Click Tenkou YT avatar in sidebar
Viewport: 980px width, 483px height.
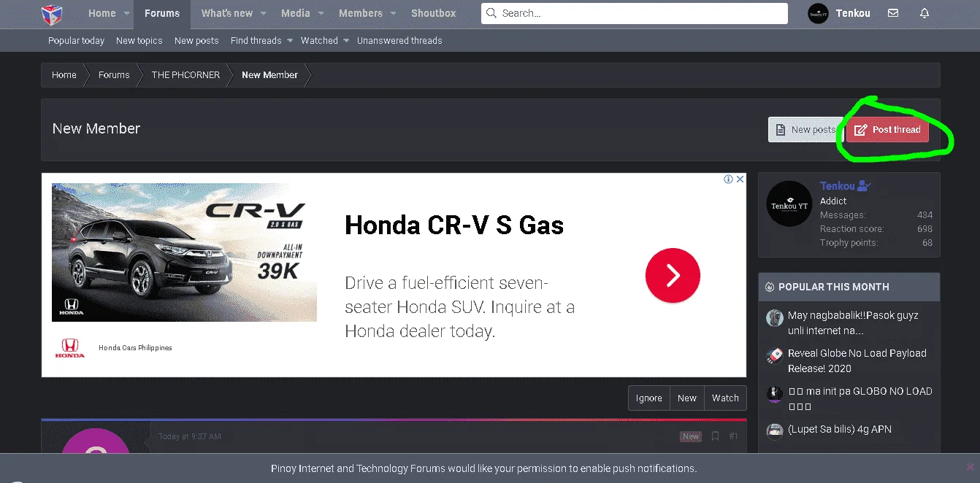point(789,204)
